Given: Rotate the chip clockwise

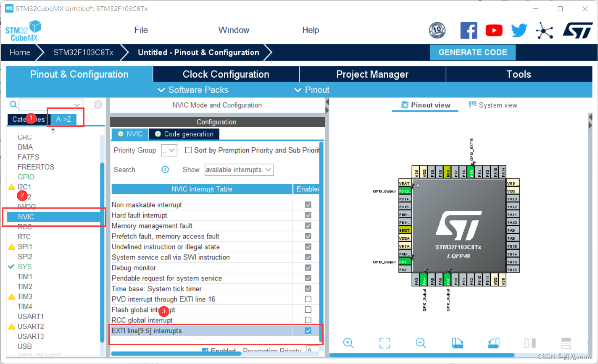Looking at the screenshot, I should point(457,343).
